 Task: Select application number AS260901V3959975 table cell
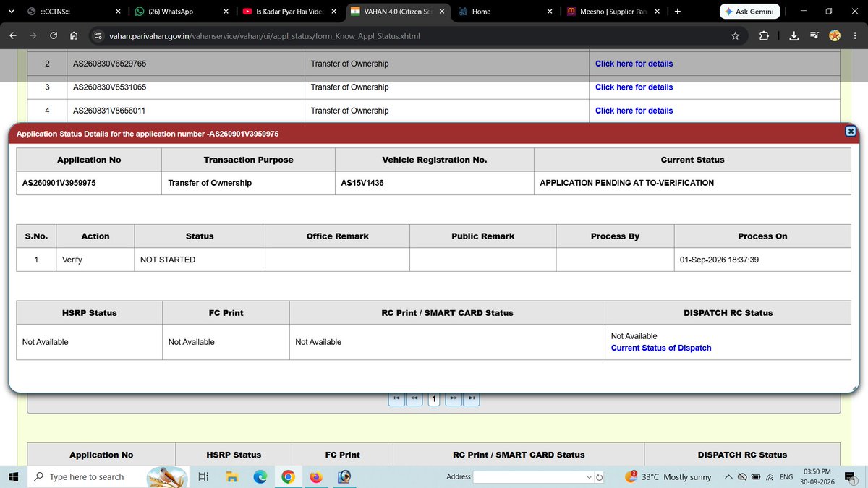89,183
